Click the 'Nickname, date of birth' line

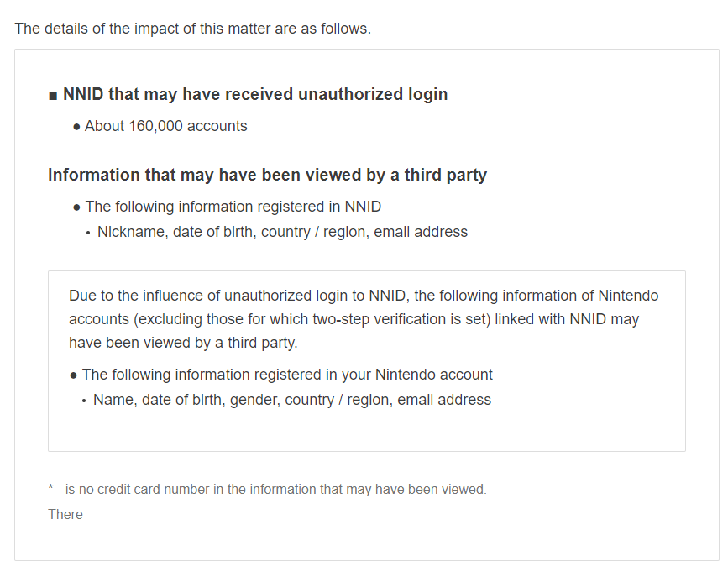(282, 232)
